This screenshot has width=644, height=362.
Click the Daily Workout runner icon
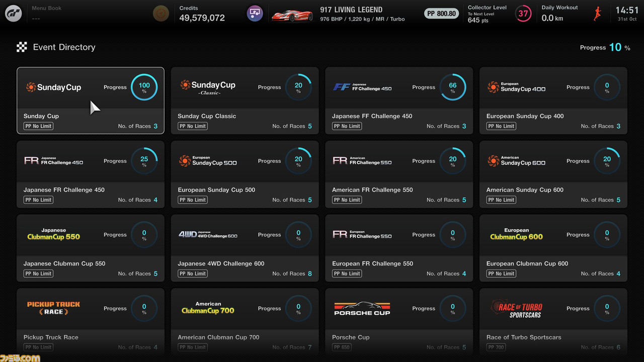[x=598, y=14]
